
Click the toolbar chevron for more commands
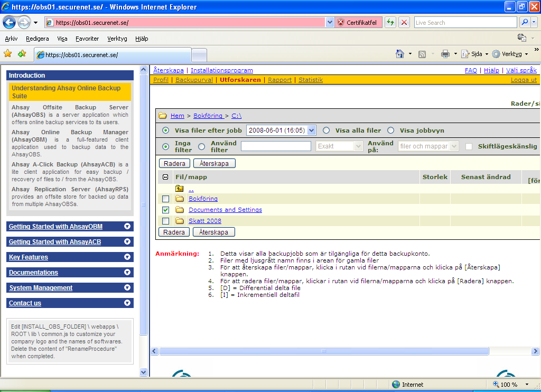coord(537,49)
